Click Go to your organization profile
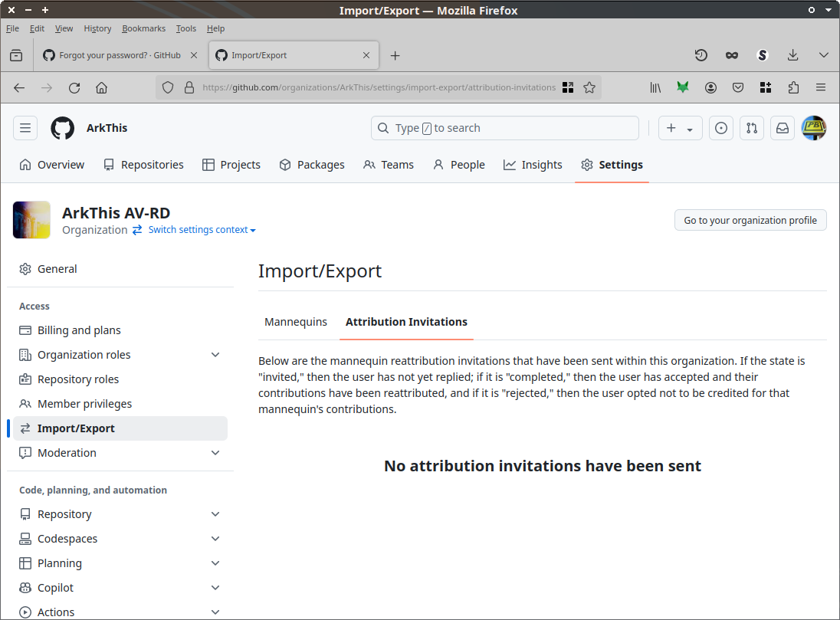The image size is (840, 620). pos(750,220)
